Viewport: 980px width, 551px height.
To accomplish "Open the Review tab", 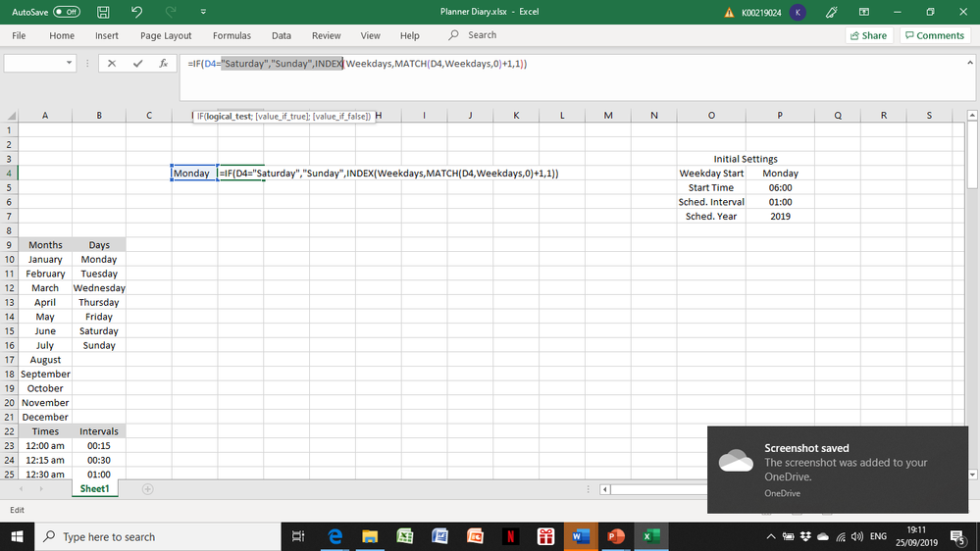I will (327, 35).
